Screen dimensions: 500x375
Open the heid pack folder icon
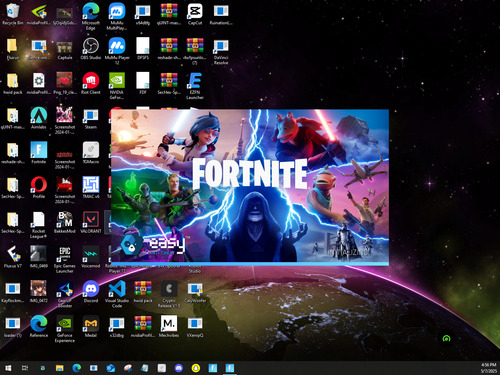click(12, 83)
